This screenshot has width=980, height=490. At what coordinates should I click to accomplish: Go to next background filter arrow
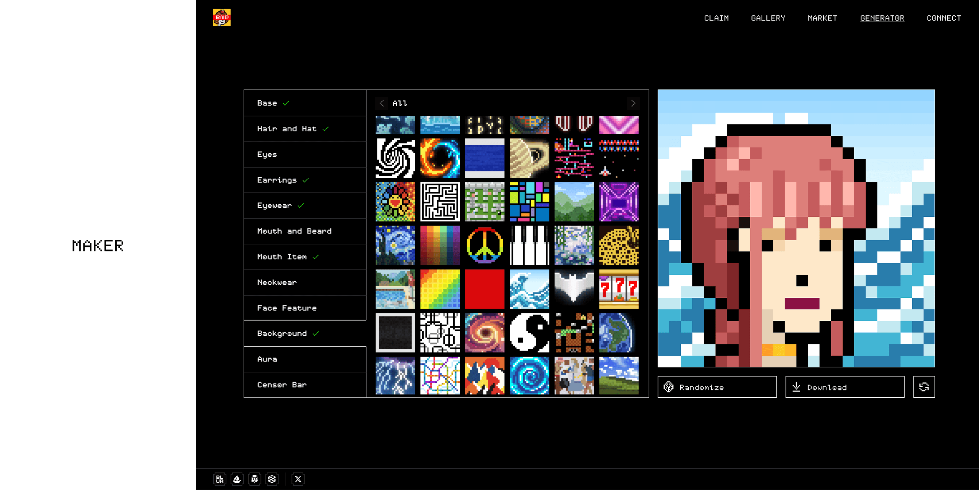[633, 103]
